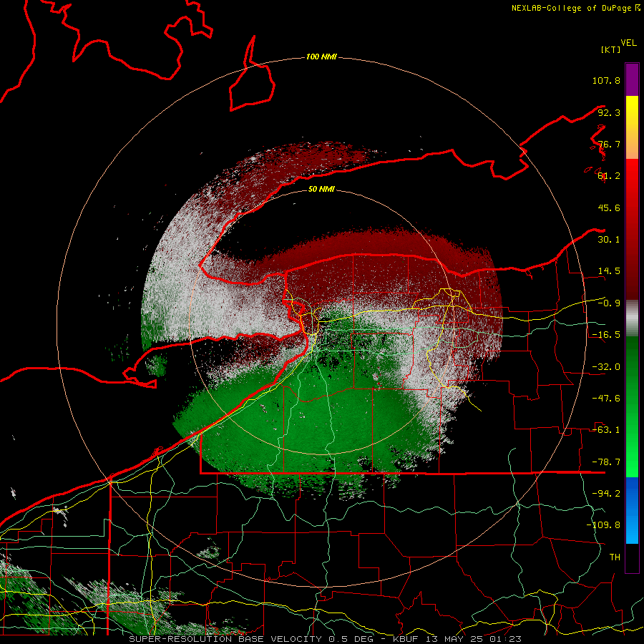
Task: Click the 14.5 legend value
Action: pyautogui.click(x=609, y=271)
